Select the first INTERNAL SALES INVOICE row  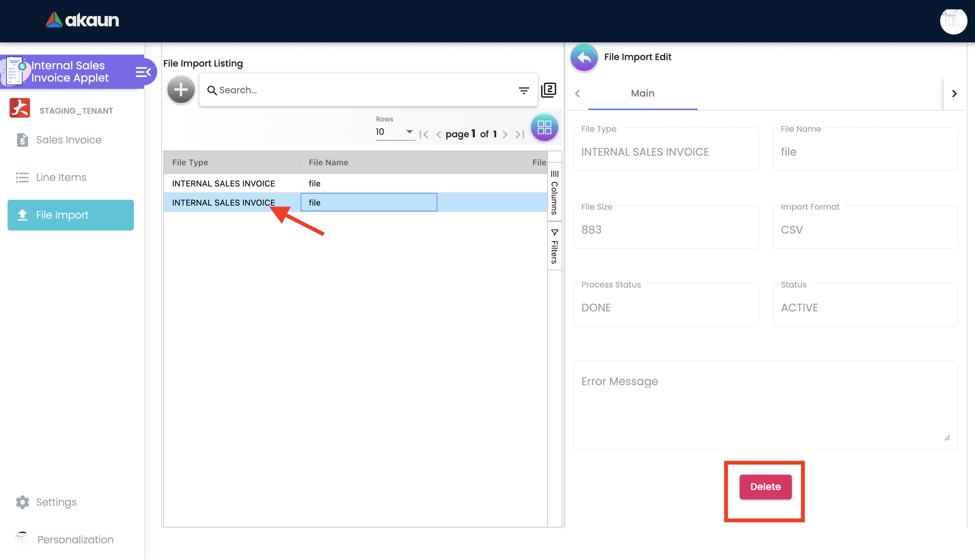click(223, 183)
